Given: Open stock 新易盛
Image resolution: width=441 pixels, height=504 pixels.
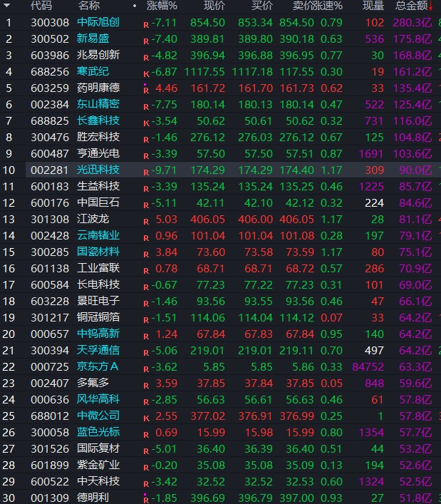Looking at the screenshot, I should tap(93, 38).
